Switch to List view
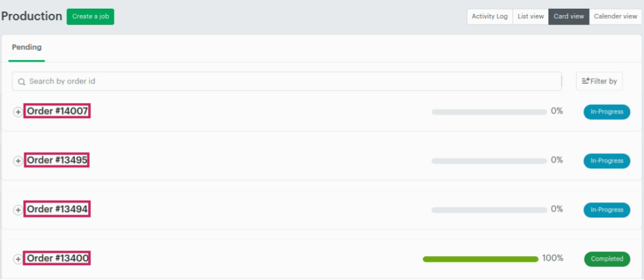Screen dimensions: 644x280 pos(531,16)
